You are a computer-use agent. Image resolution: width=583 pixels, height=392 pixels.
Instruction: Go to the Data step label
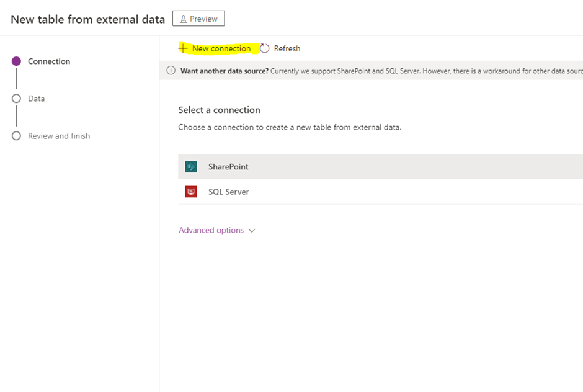pyautogui.click(x=37, y=99)
